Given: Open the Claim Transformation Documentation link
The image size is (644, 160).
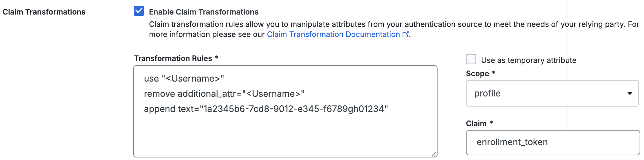Looking at the screenshot, I should coord(333,34).
